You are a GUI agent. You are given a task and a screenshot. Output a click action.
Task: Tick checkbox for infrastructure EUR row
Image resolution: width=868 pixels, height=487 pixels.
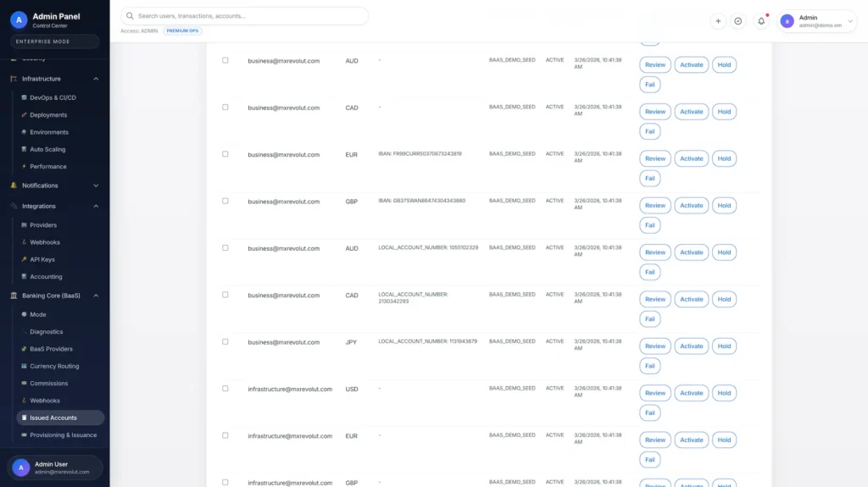click(225, 435)
